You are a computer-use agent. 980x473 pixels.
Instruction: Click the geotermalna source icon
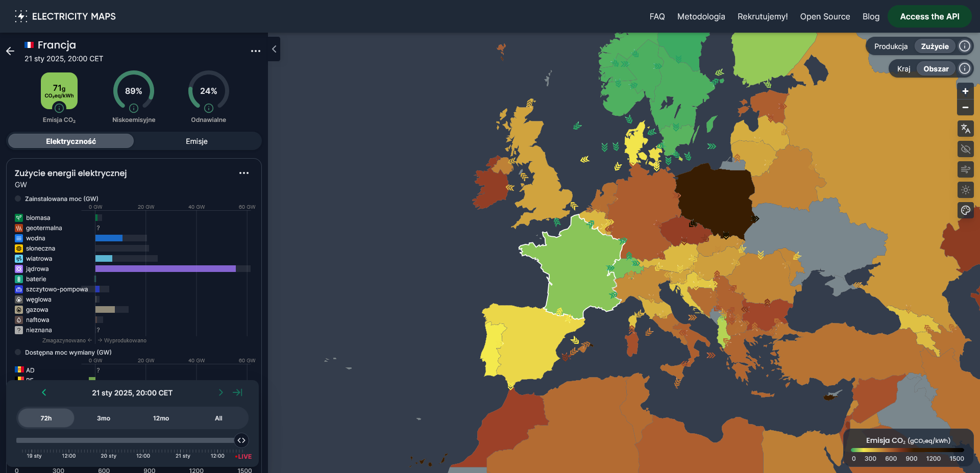[19, 228]
